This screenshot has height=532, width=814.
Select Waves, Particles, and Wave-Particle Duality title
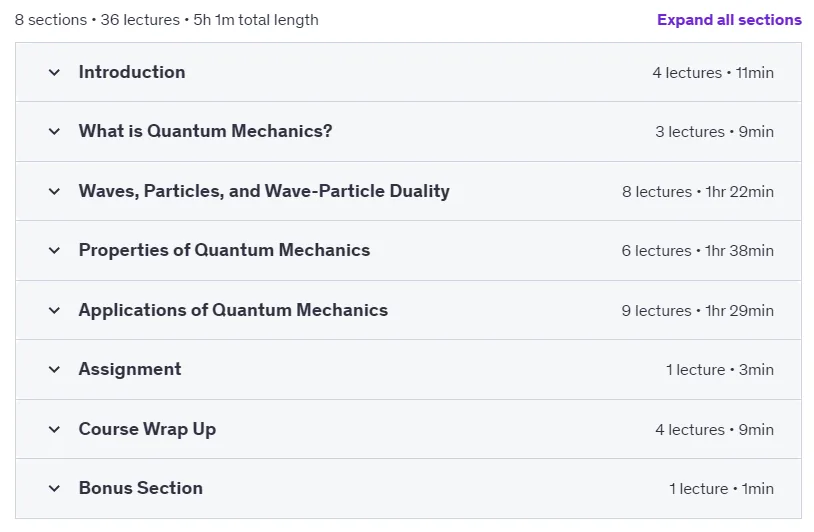point(264,191)
